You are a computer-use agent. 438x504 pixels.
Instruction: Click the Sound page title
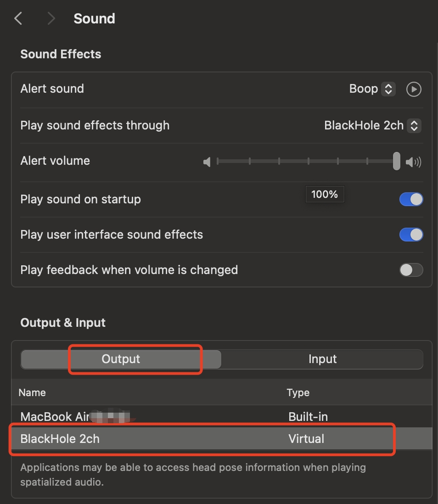pos(94,19)
